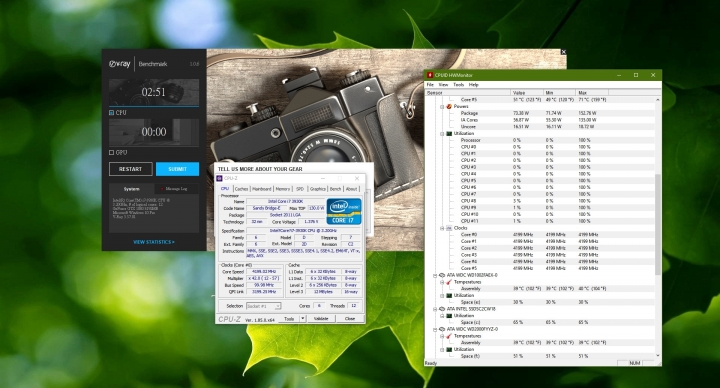The height and width of the screenshot is (388, 720).
Task: Collapse Temperatures under WD1002FAEX drive
Action: [442, 282]
